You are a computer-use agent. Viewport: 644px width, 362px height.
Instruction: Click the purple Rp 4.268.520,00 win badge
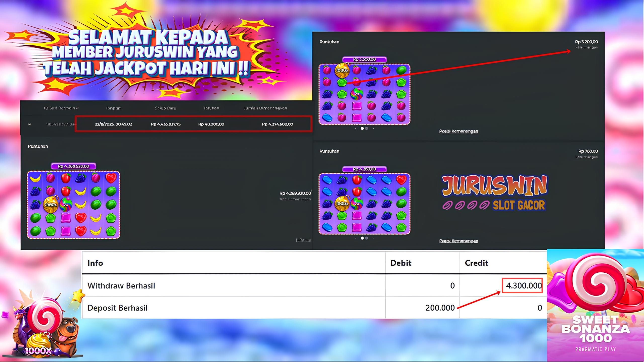tap(73, 166)
